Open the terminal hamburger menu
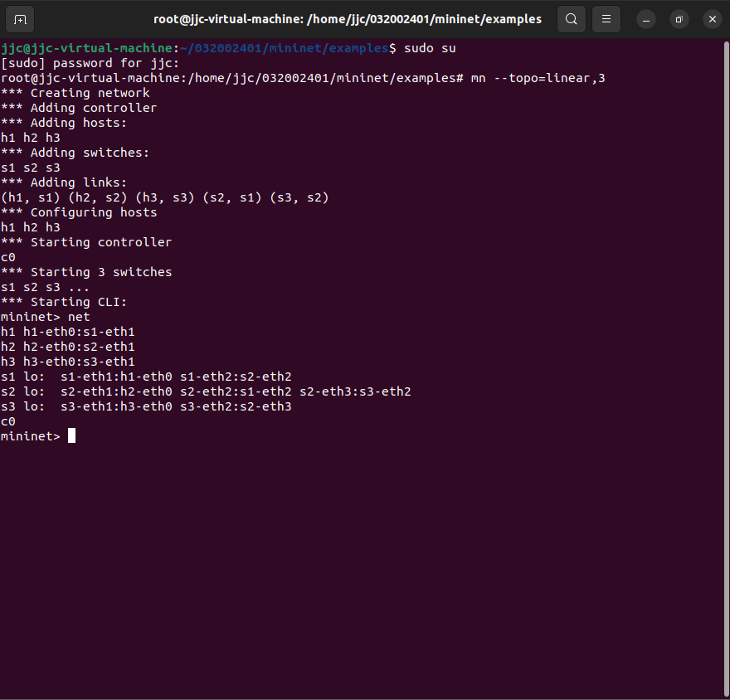 (x=606, y=19)
